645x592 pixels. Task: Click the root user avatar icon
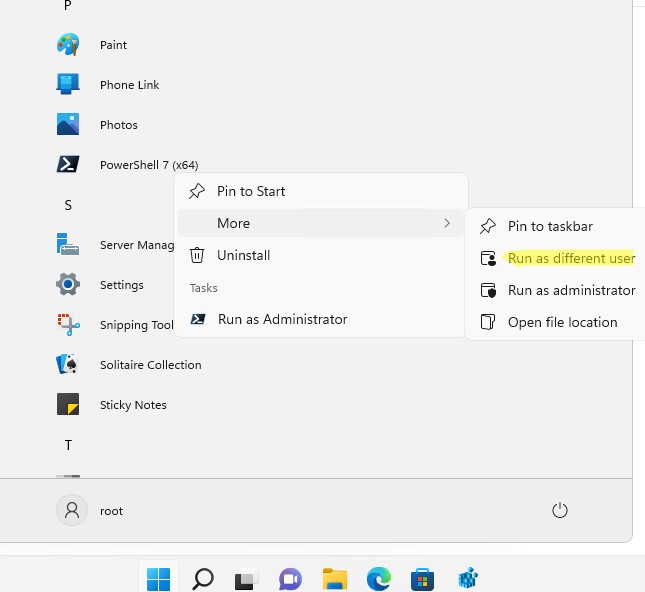pyautogui.click(x=72, y=510)
